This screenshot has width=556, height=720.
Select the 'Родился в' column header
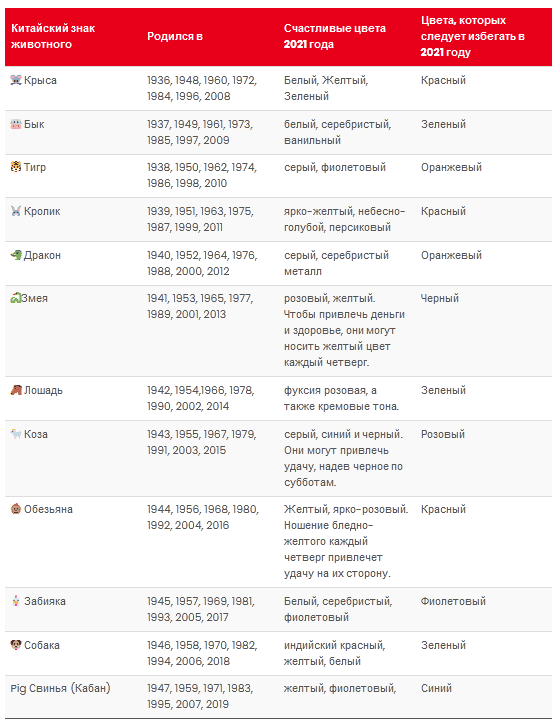(x=175, y=36)
